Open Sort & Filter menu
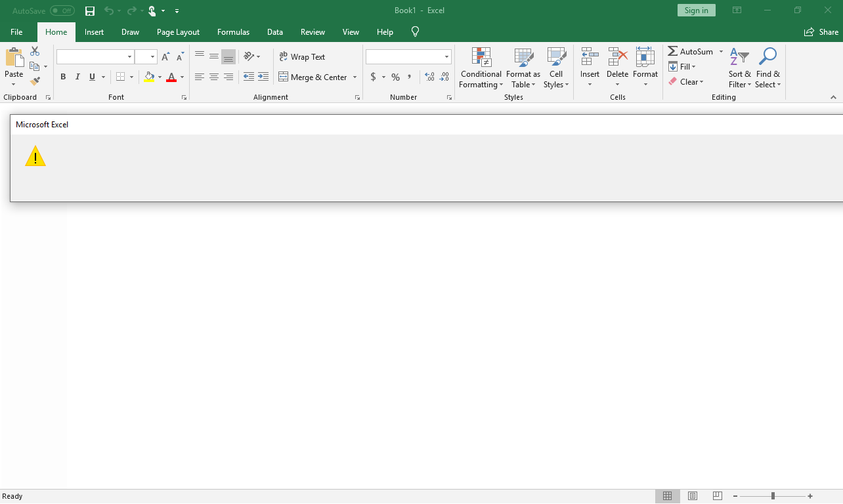The height and width of the screenshot is (504, 843). tap(740, 68)
